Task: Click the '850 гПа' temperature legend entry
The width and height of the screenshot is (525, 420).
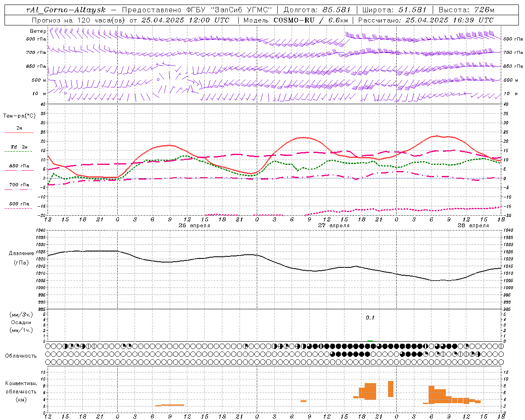Action: click(19, 166)
